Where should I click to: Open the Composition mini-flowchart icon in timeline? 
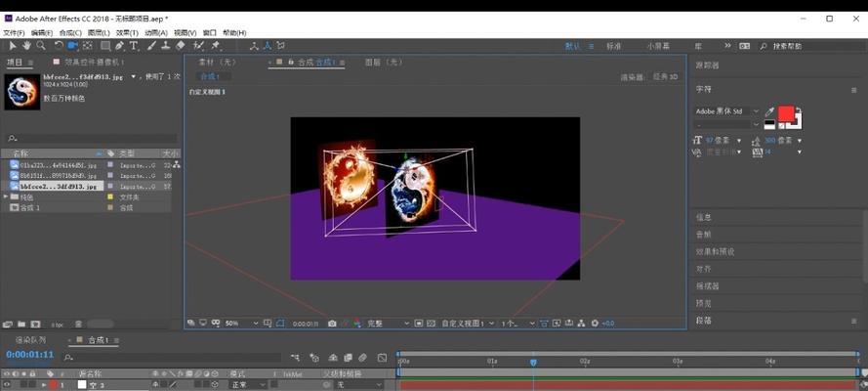pos(296,358)
